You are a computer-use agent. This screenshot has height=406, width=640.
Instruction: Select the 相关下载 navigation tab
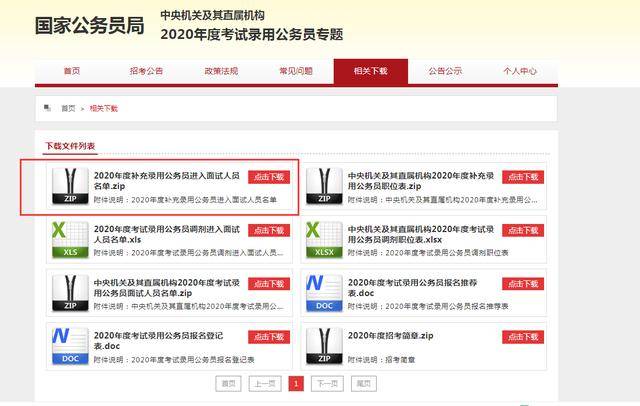[371, 71]
